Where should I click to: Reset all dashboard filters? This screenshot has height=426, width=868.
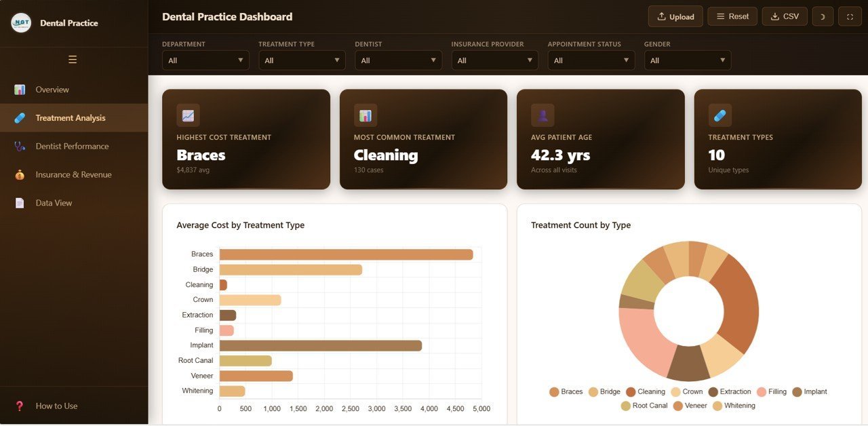[732, 16]
